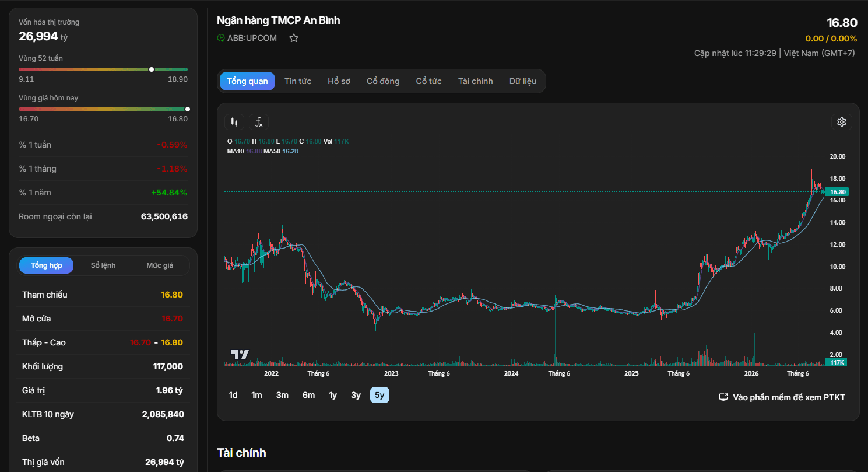This screenshot has width=868, height=472.
Task: Set chart range to 1y
Action: point(333,395)
